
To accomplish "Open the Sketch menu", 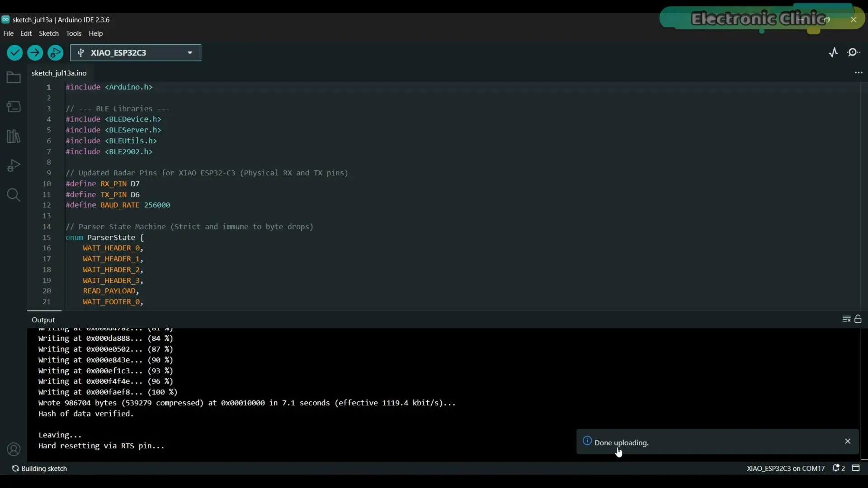I will point(49,33).
